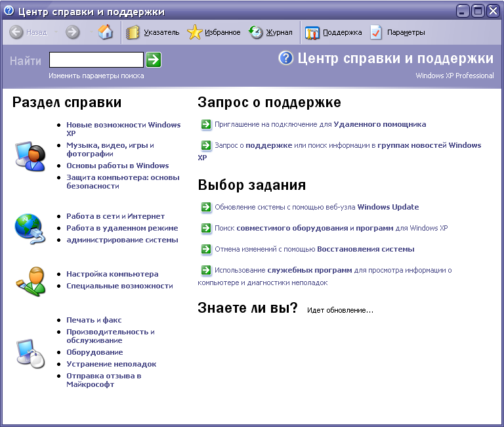Image resolution: width=504 pixels, height=427 pixels.
Task: Open Печать и факс topic
Action: click(x=94, y=320)
